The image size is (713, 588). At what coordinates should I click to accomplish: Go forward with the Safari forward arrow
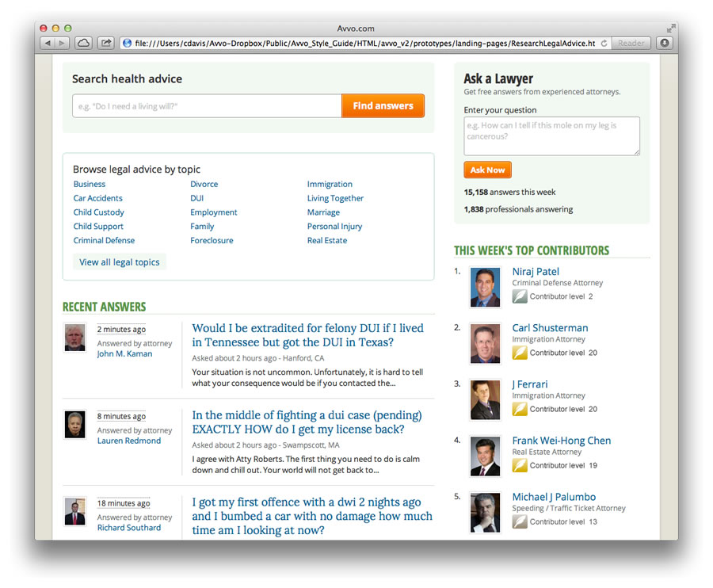click(x=62, y=44)
